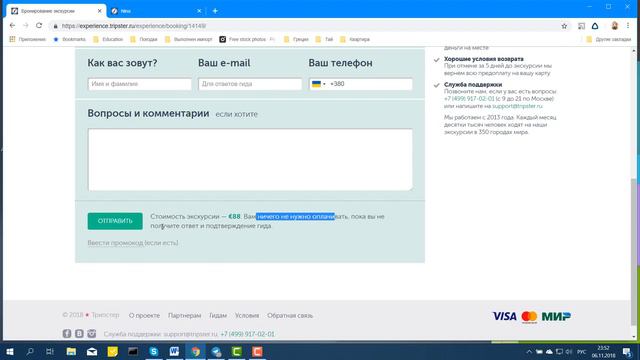
Task: Open the Free stock photos bookmark
Action: [247, 39]
